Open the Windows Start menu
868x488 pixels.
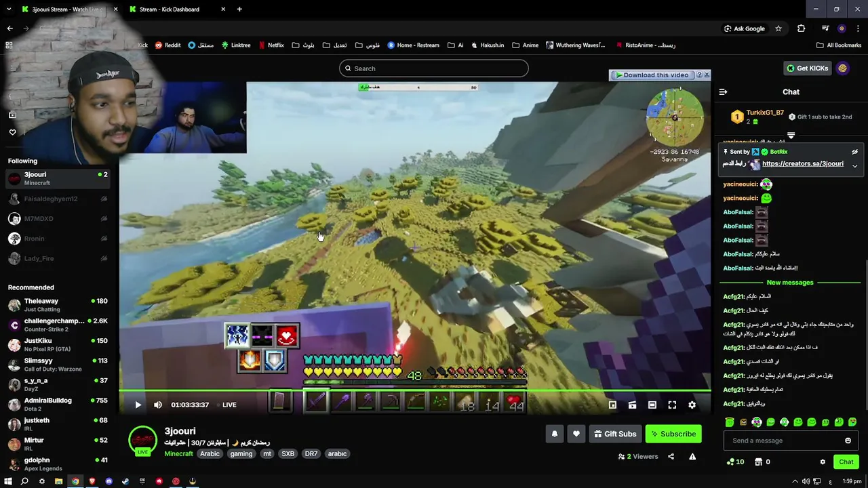8,481
